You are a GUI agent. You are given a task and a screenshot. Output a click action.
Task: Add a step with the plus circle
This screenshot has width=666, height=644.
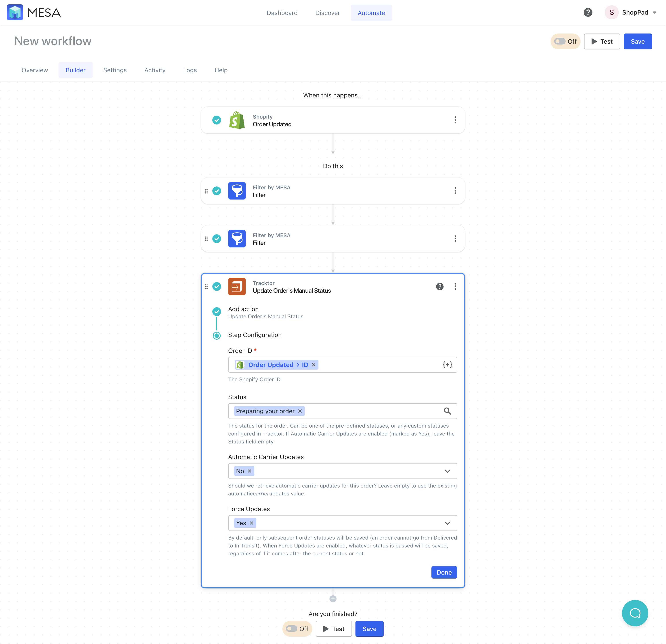pyautogui.click(x=333, y=599)
